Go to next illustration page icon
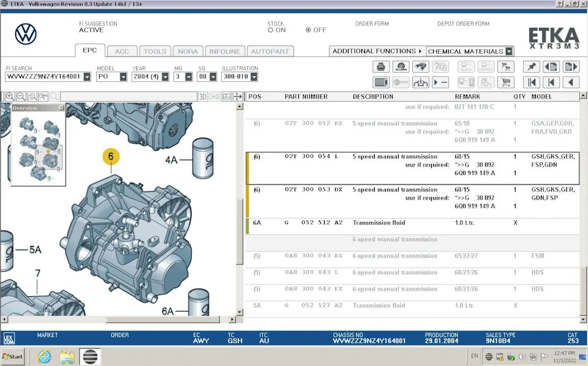588x366 pixels. tap(571, 67)
